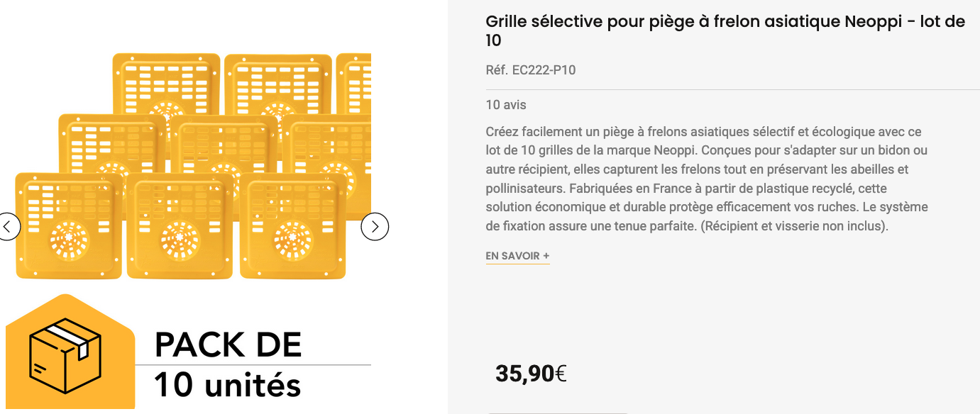Screen dimensions: 980x414
Task: Click the partially visible top-right grille
Action: [354, 83]
